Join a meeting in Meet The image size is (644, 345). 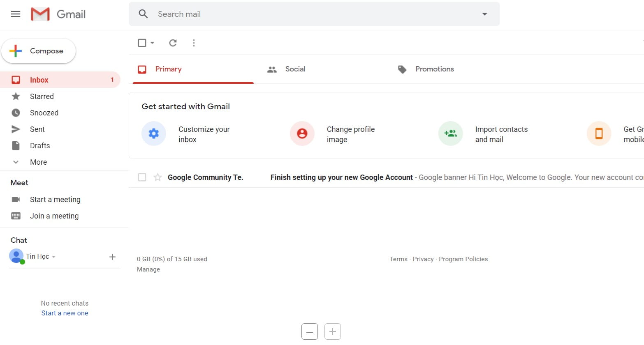tap(54, 216)
